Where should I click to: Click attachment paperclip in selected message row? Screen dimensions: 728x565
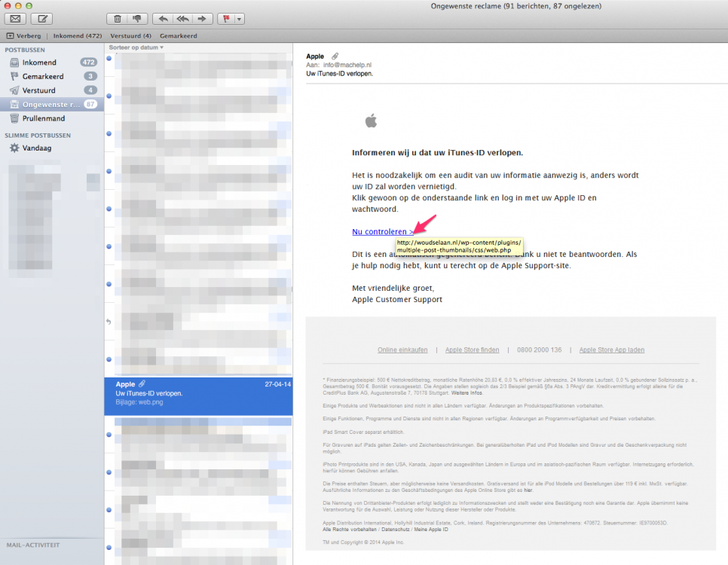pos(142,384)
